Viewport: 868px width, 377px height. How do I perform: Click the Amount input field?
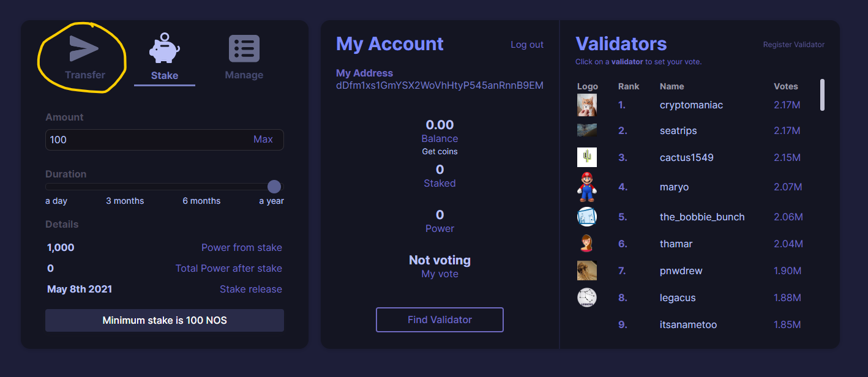(x=165, y=140)
